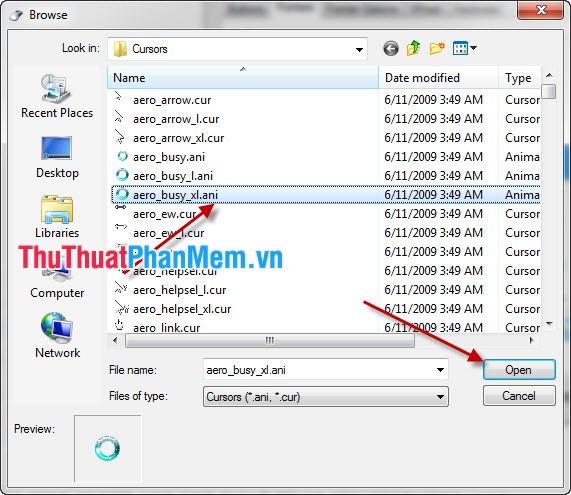The height and width of the screenshot is (495, 571).
Task: Select aero_ew.cur file
Action: coord(164,214)
